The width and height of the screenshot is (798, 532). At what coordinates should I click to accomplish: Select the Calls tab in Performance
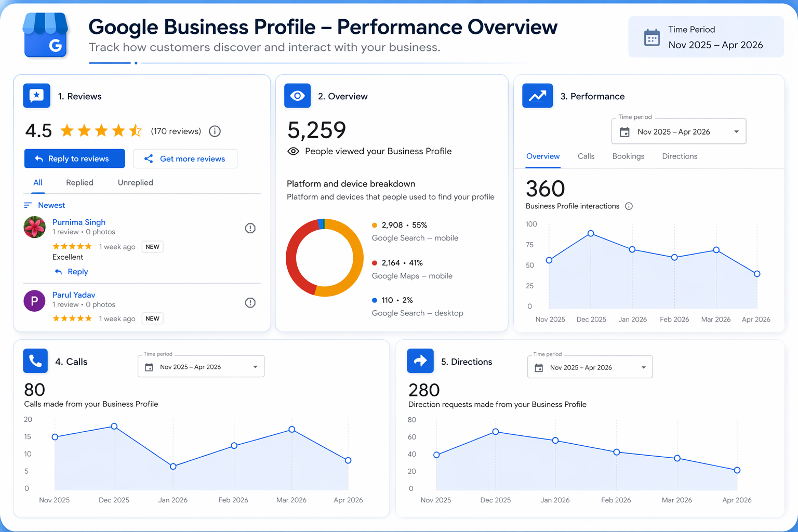[586, 156]
